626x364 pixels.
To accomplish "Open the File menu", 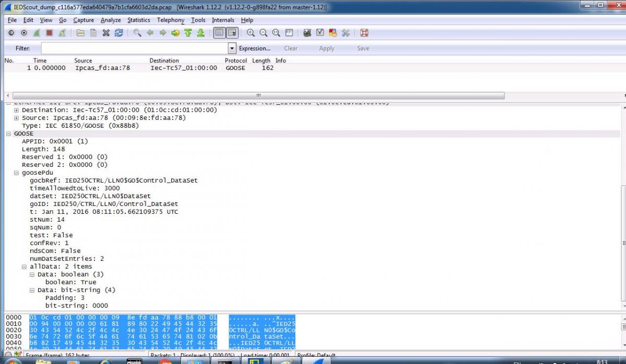I will click(x=12, y=20).
